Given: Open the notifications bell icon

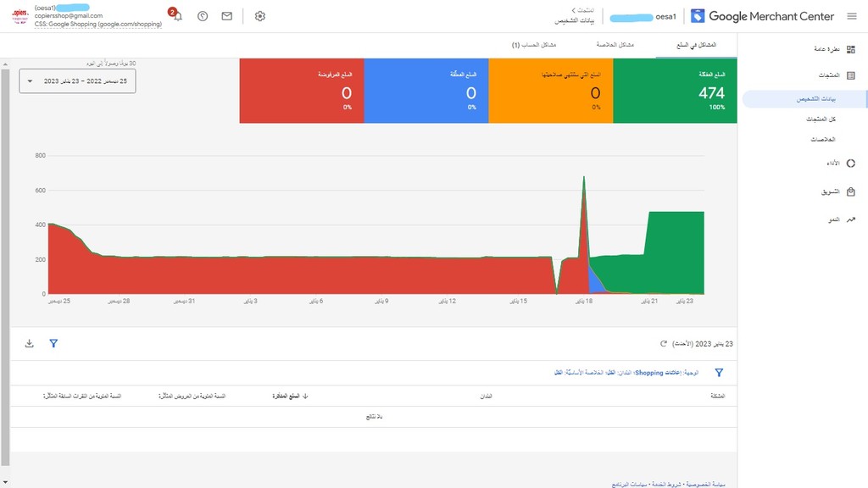Looking at the screenshot, I should pos(176,16).
